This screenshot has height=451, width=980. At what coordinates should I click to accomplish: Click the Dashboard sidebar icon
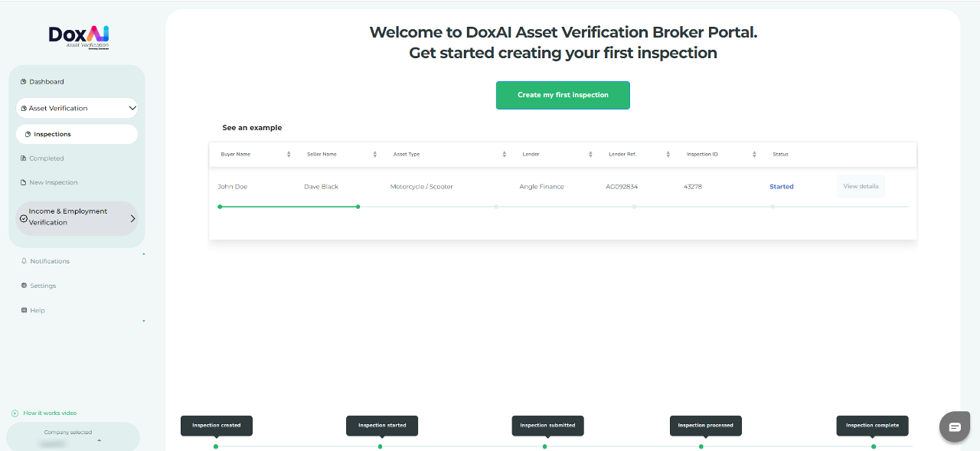tap(24, 82)
